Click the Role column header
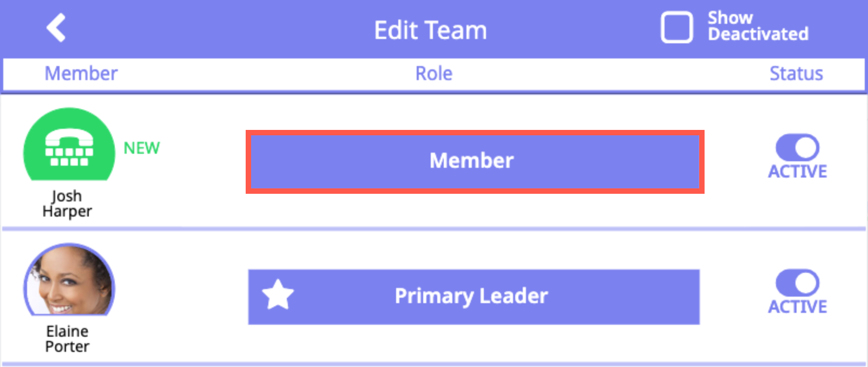 (433, 74)
